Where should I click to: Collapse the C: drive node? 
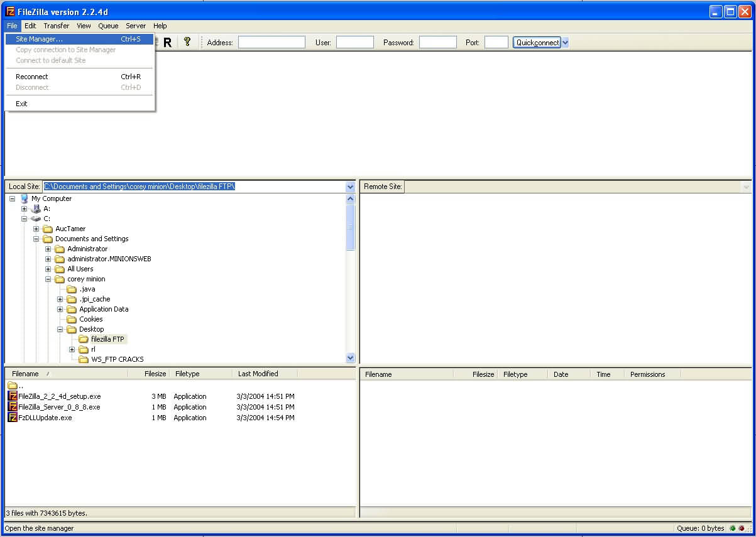coord(24,219)
